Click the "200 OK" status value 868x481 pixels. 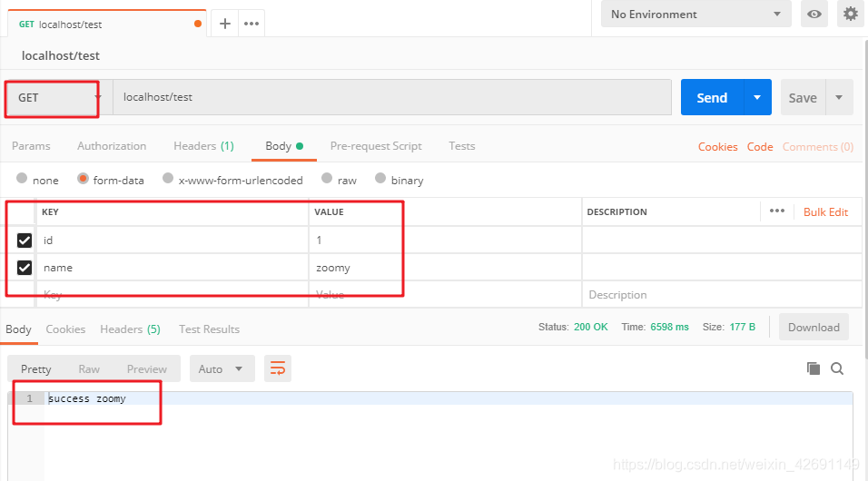click(x=591, y=327)
